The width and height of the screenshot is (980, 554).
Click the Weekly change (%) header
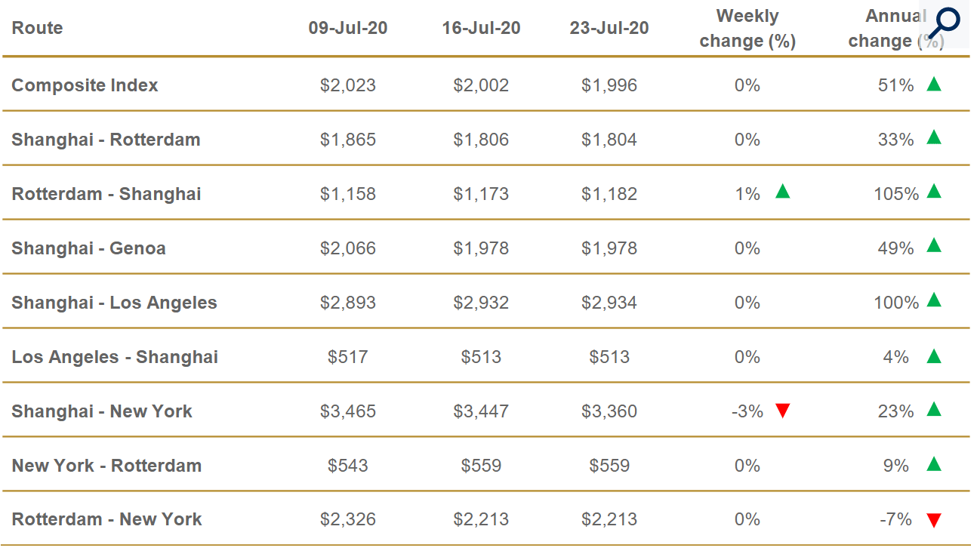pos(747,29)
